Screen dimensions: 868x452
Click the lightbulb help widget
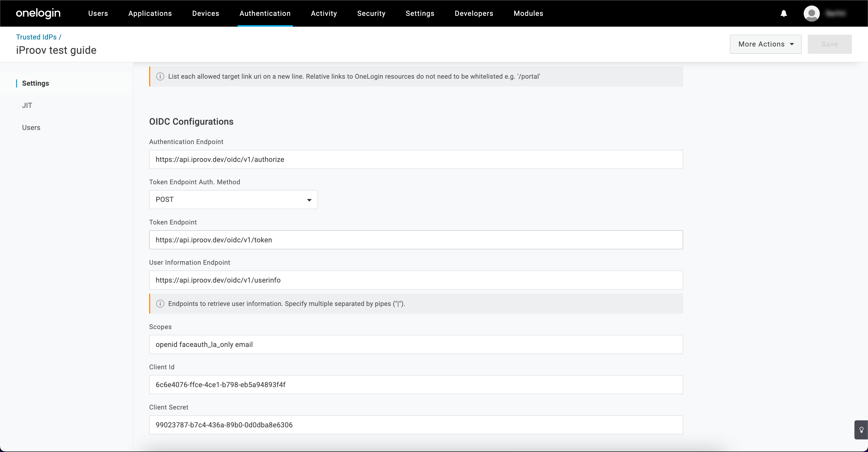861,430
